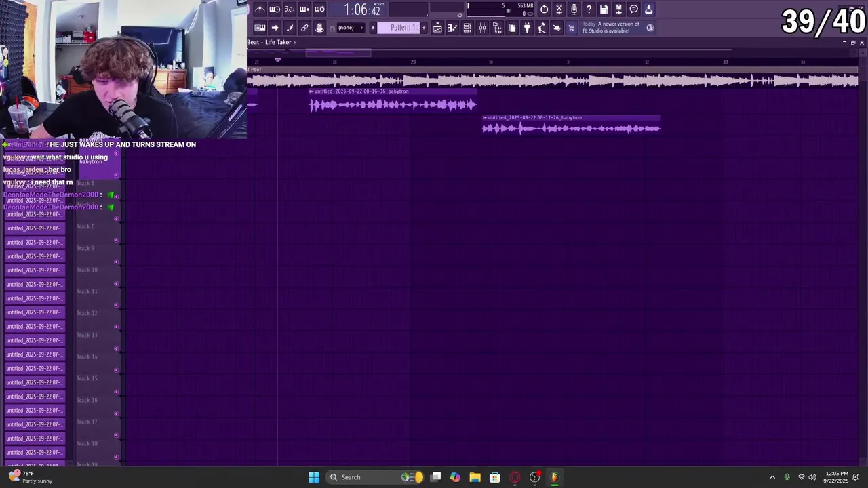Expand the arrow after Beat - Life Taker

point(295,43)
